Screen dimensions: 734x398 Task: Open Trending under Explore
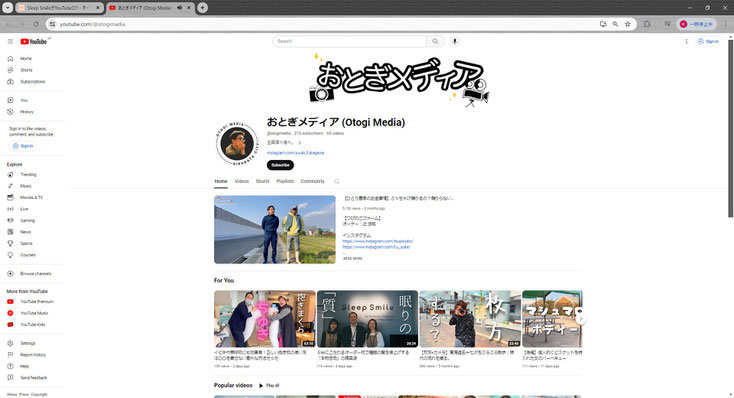point(28,175)
